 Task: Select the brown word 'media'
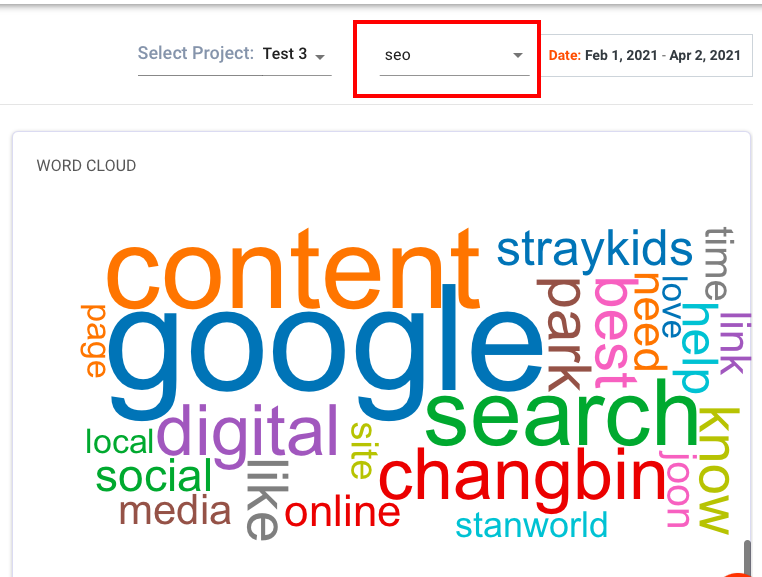click(175, 511)
